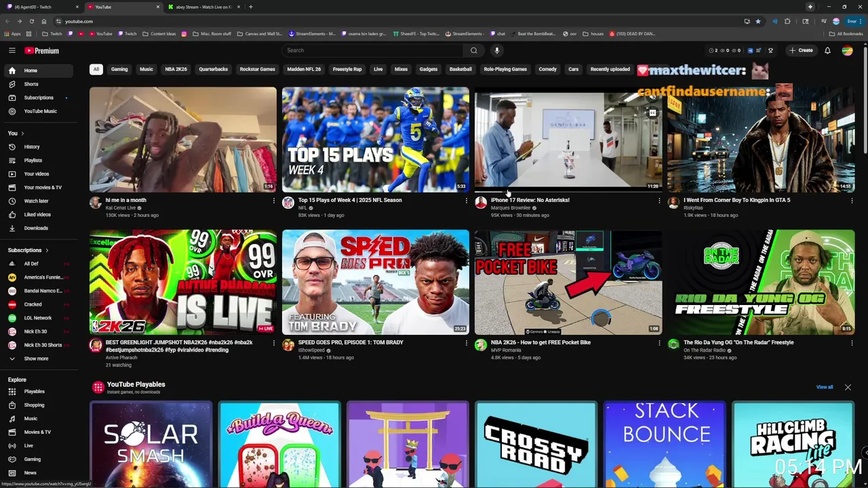Screen dimensions: 868x488
Task: Play the FREE Pocket Bike video
Action: point(568,282)
